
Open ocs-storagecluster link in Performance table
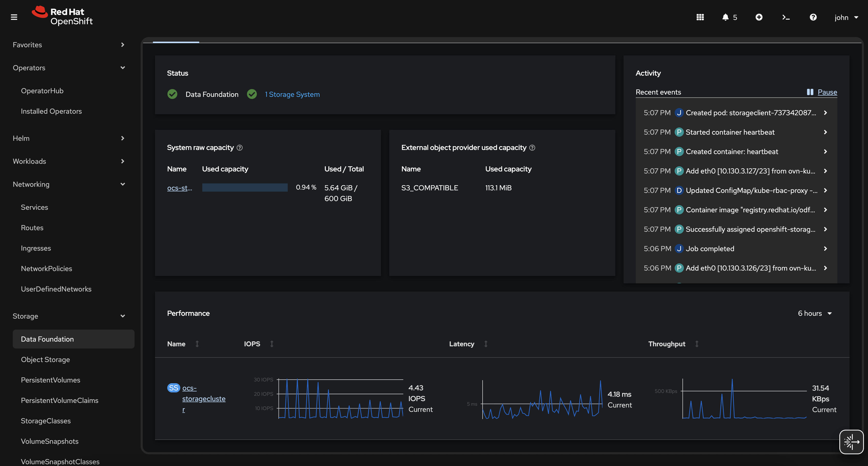point(204,399)
